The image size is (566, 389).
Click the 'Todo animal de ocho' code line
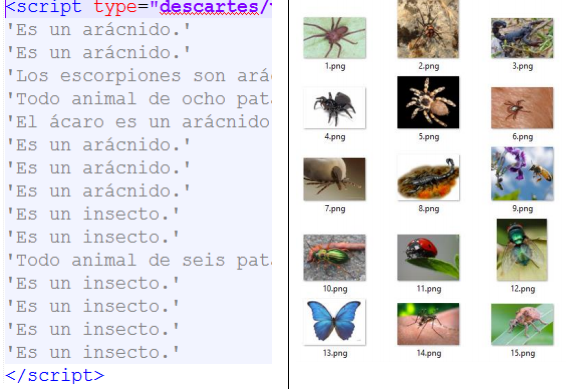(x=139, y=99)
